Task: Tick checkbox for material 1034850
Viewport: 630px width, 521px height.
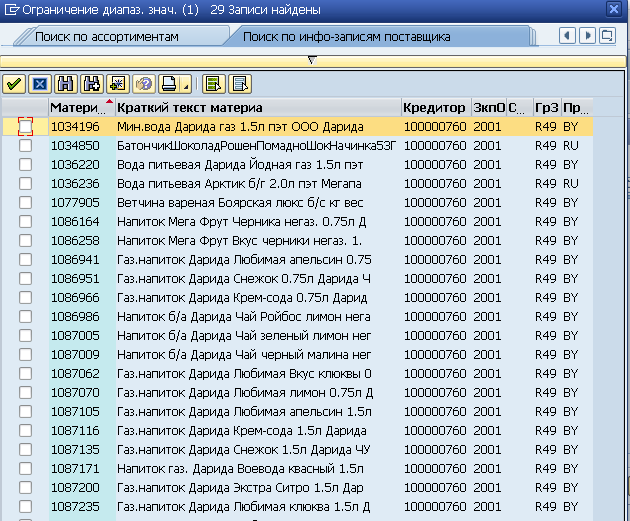Action: pyautogui.click(x=25, y=145)
